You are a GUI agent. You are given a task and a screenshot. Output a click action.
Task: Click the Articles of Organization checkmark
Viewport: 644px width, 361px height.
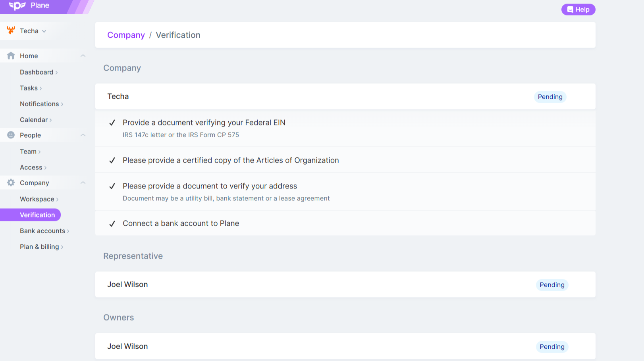[x=112, y=160]
